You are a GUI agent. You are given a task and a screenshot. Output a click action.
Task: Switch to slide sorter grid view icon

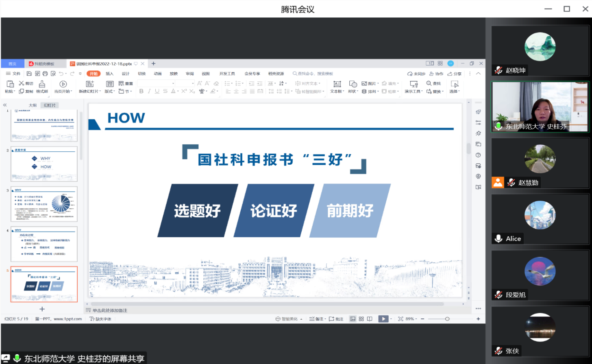point(361,319)
